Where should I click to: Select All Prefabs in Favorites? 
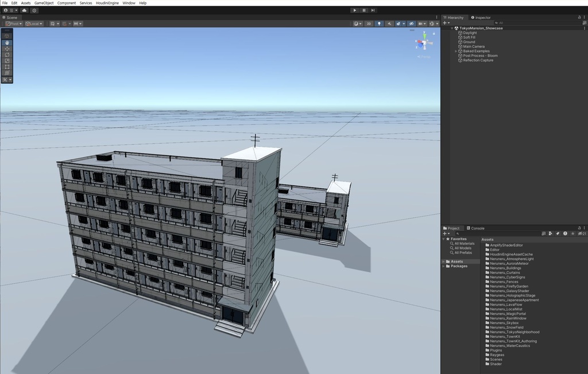463,252
